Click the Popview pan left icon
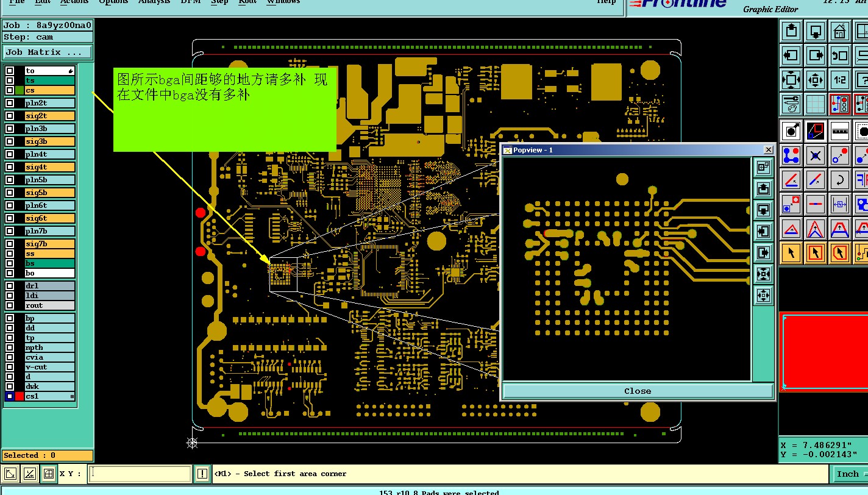The width and height of the screenshot is (868, 495). pos(764,231)
